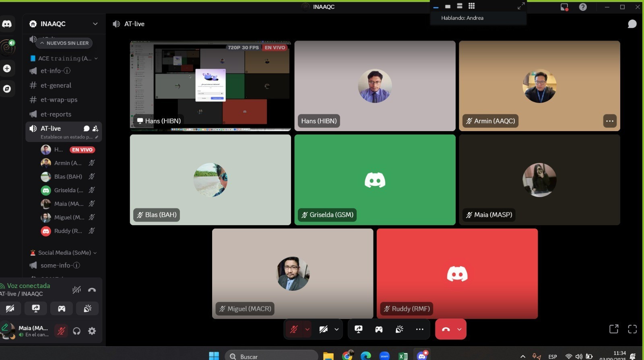Screen dimensions: 644x360
Task: Select Hans (HIBN) live stream thumbnail
Action: 210,86
